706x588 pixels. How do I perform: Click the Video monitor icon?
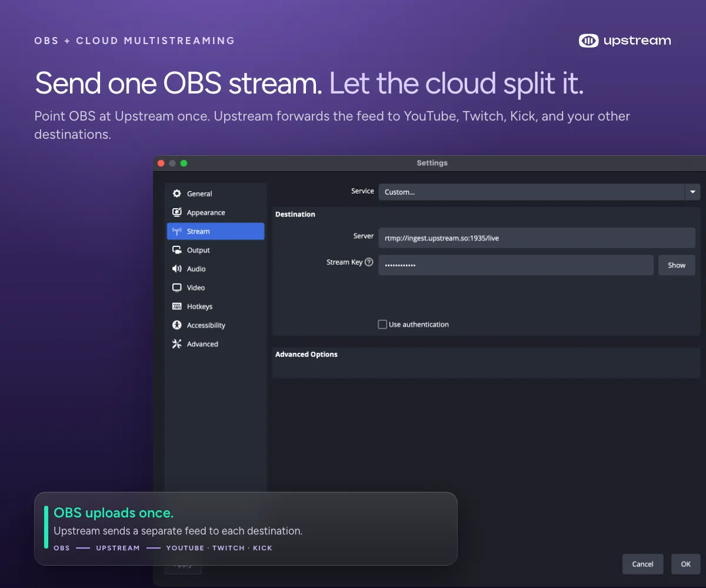pos(176,288)
